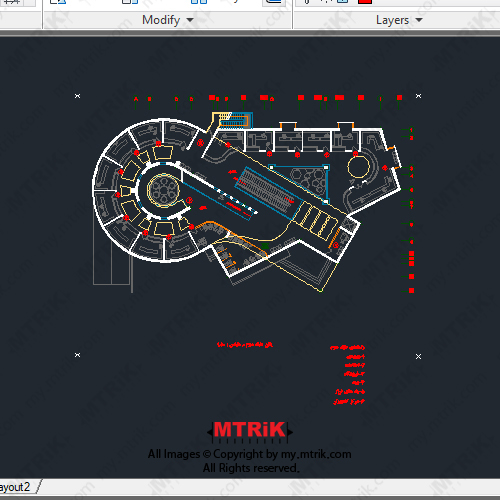Select the blue stair block at the top
Image resolution: width=500 pixels, height=500 pixels.
pyautogui.click(x=235, y=121)
